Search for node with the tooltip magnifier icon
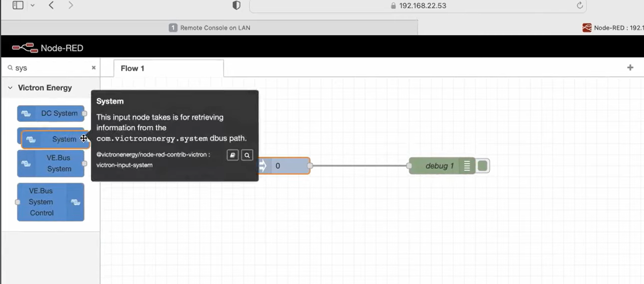The width and height of the screenshot is (644, 284). pyautogui.click(x=247, y=155)
